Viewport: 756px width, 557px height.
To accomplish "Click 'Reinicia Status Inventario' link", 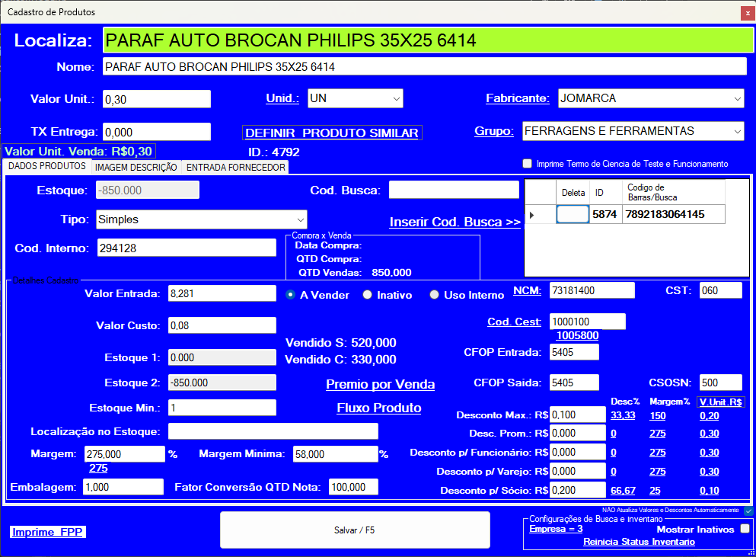I will [639, 542].
